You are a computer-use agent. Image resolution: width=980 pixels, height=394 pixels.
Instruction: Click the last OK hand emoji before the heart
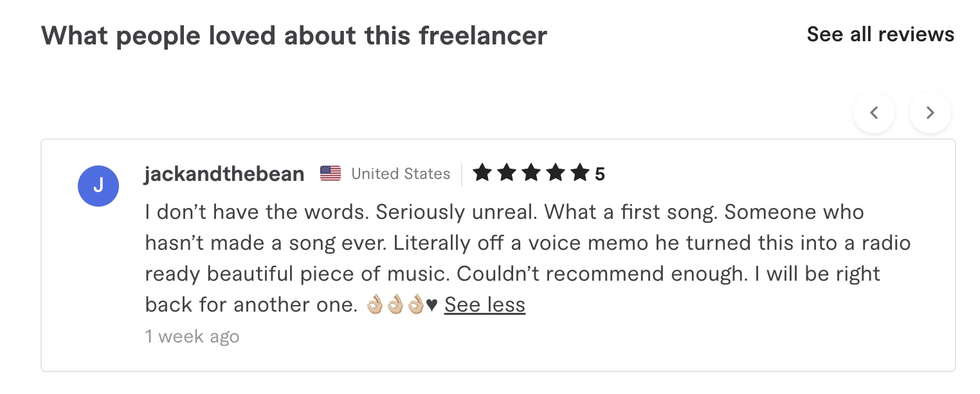[x=416, y=305]
